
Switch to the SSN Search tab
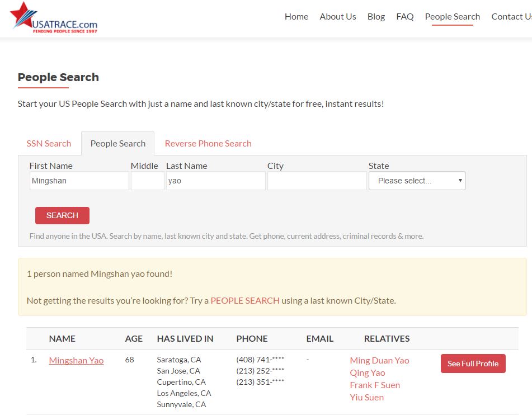click(x=49, y=143)
